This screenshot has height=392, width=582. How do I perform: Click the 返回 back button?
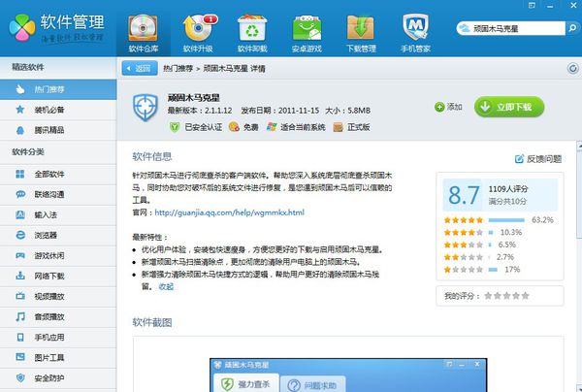140,68
